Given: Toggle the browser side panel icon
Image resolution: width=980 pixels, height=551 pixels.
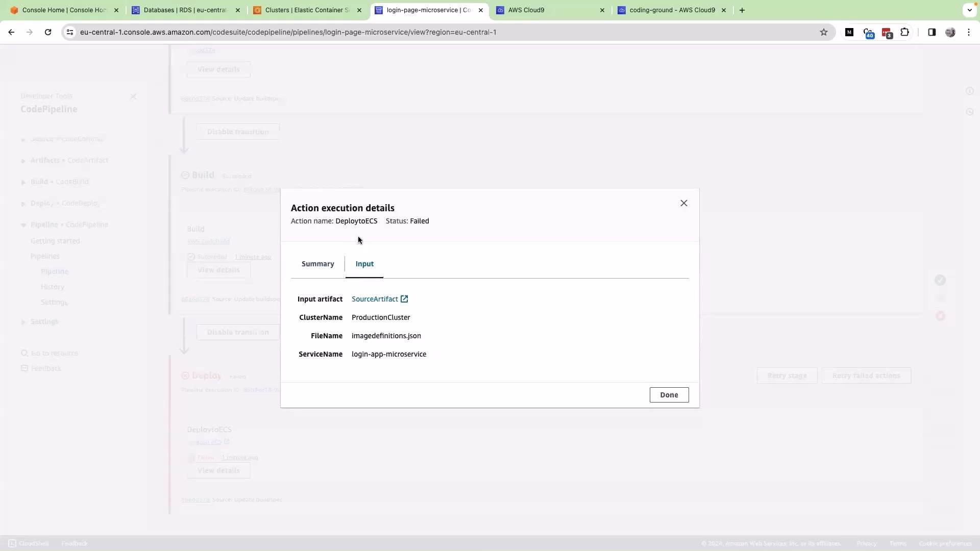Looking at the screenshot, I should coord(932,32).
